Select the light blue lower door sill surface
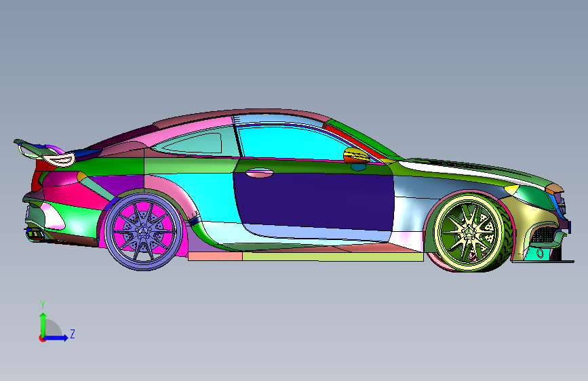 coord(319,233)
